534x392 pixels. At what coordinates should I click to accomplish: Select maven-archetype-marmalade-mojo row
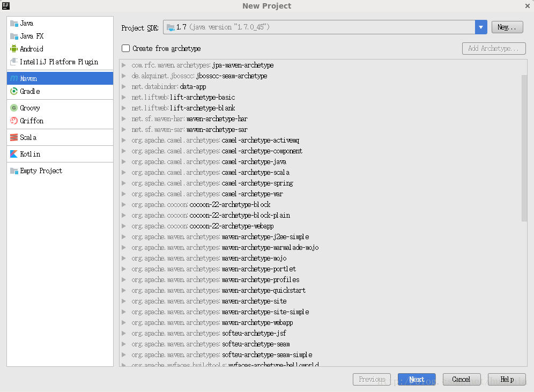point(321,248)
